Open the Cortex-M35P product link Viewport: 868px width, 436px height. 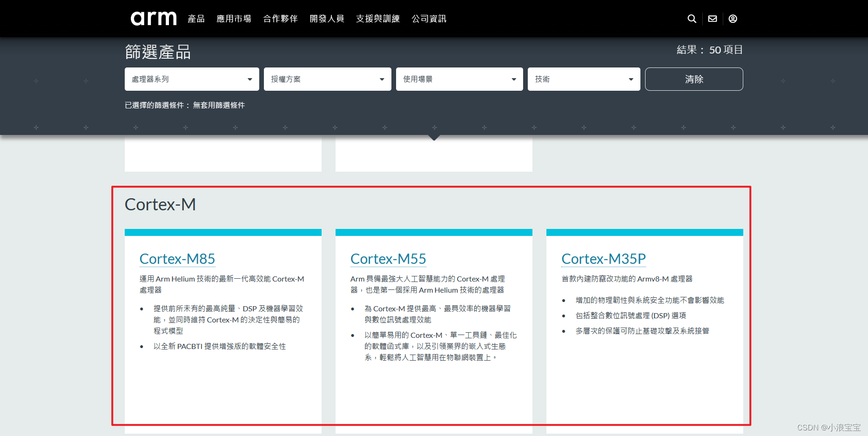coord(604,259)
